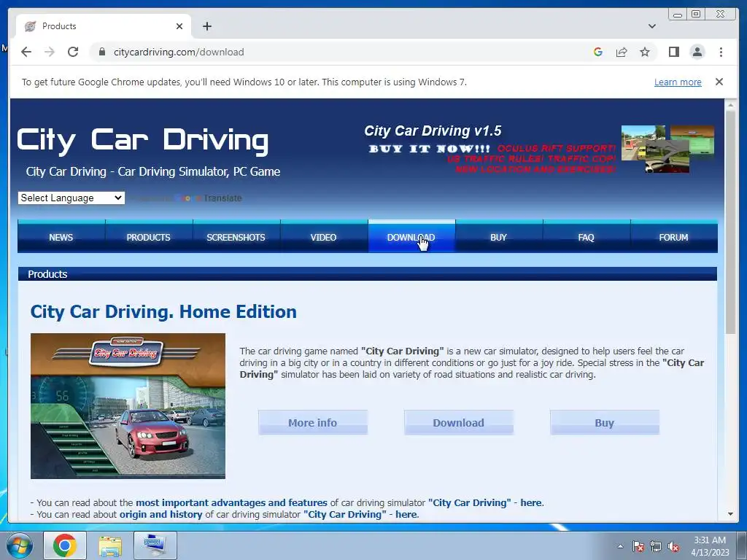Viewport: 747px width, 560px height.
Task: Click the on-screen keyboard taskbar icon
Action: click(x=155, y=545)
